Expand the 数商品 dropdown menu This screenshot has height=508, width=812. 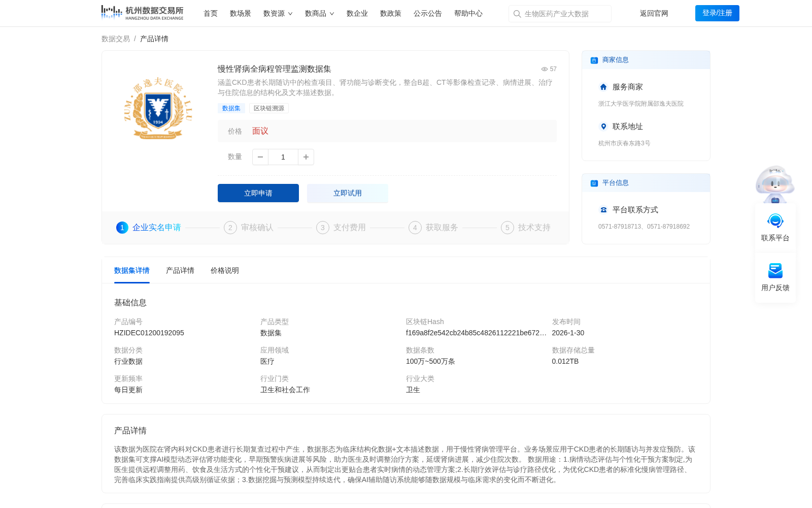pos(319,14)
